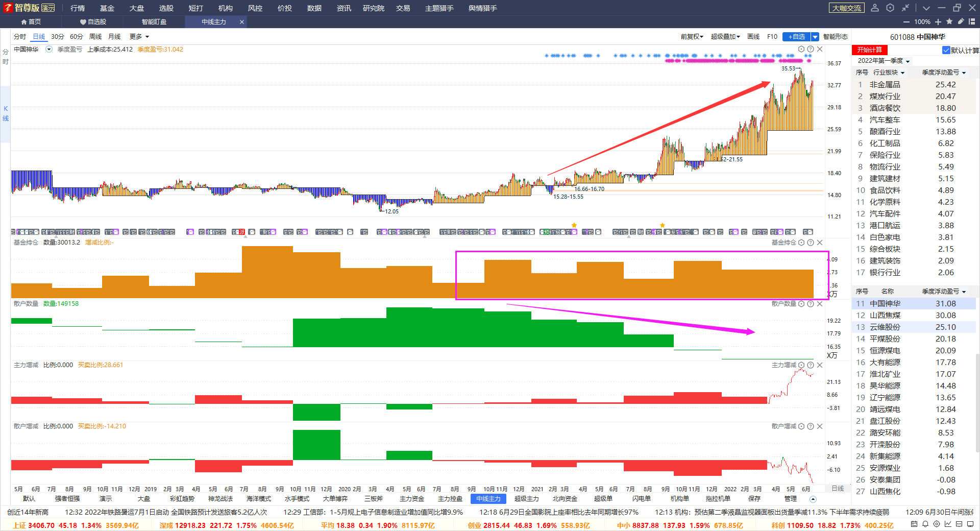Open the user account icon
This screenshot has width=980, height=531.
click(x=875, y=8)
